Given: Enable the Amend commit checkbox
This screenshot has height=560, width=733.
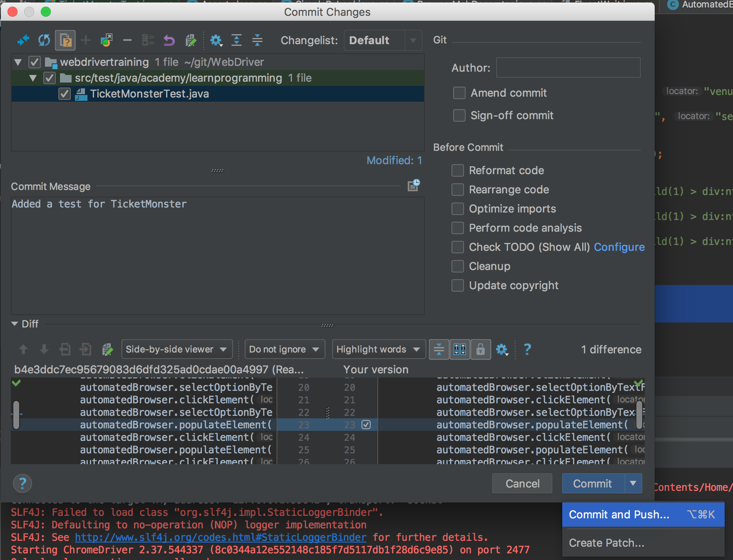Looking at the screenshot, I should pos(459,93).
